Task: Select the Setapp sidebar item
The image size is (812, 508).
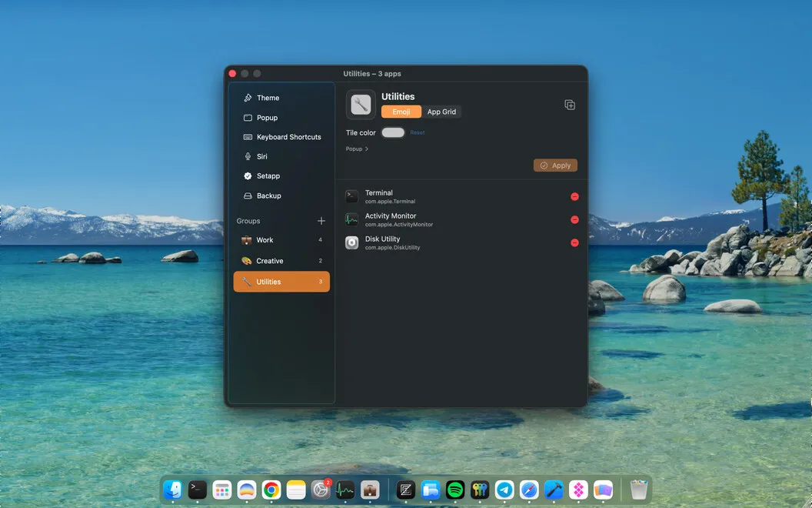Action: [x=281, y=175]
